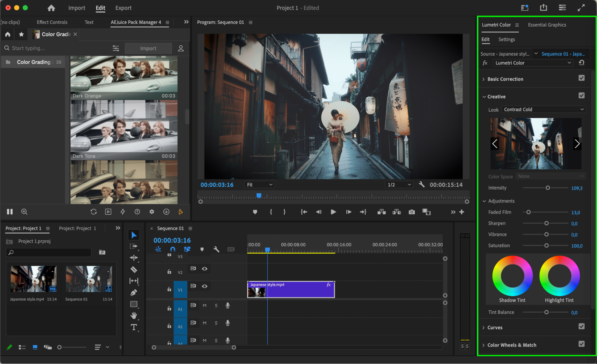Open the Look dropdown showing Contrast Cold
The width and height of the screenshot is (597, 364).
tap(543, 110)
